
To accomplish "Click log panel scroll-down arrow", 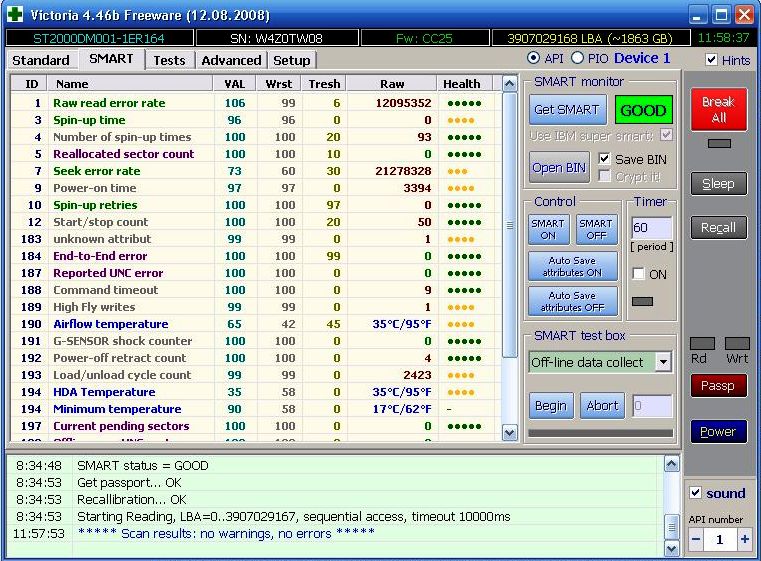I will click(x=671, y=549).
